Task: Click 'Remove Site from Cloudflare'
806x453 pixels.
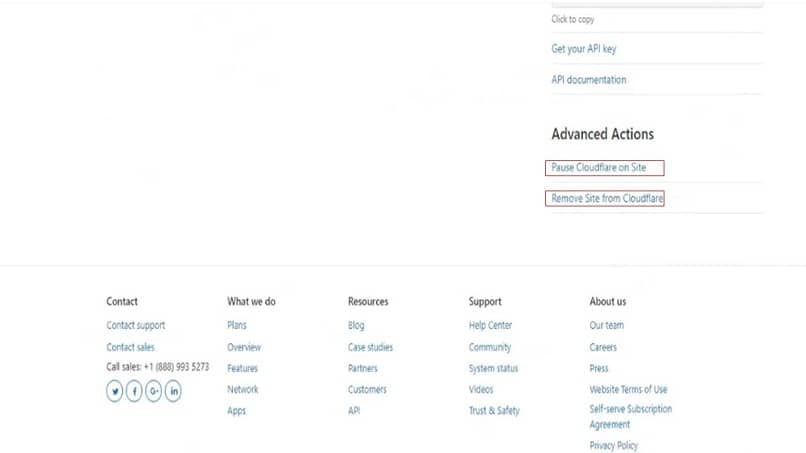Action: click(607, 198)
